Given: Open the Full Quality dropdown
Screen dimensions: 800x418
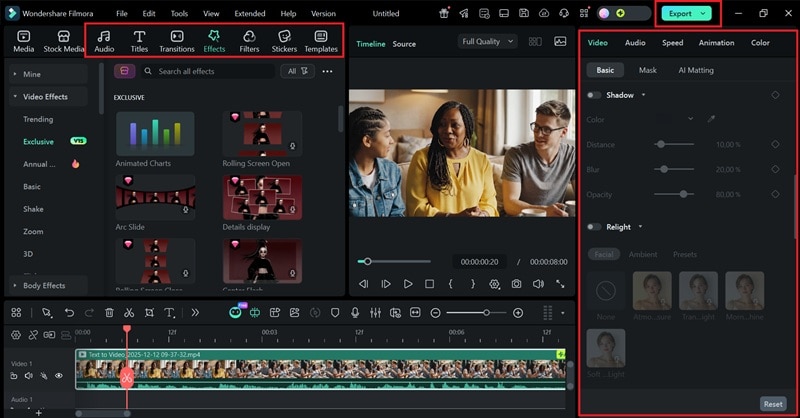Looking at the screenshot, I should 487,42.
